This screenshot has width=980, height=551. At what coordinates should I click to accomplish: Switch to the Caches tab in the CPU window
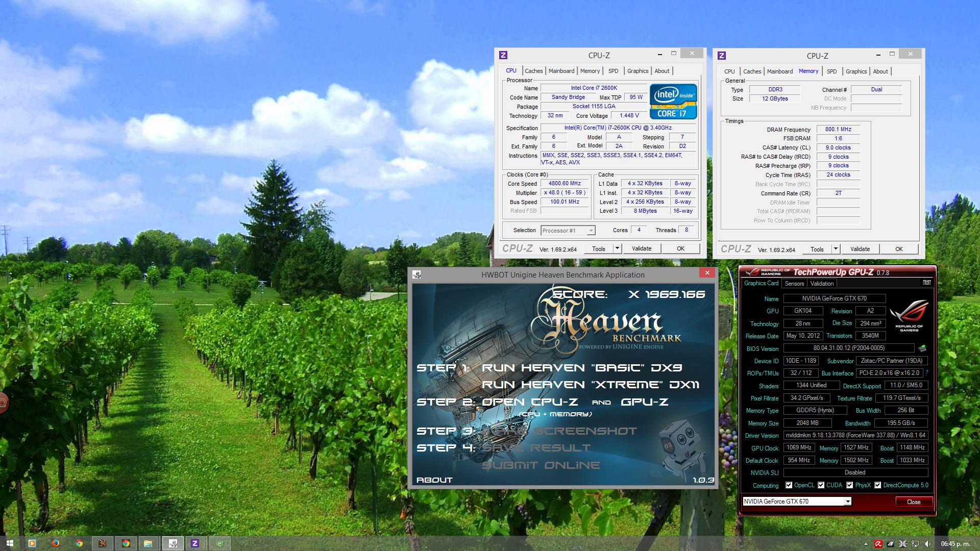533,71
